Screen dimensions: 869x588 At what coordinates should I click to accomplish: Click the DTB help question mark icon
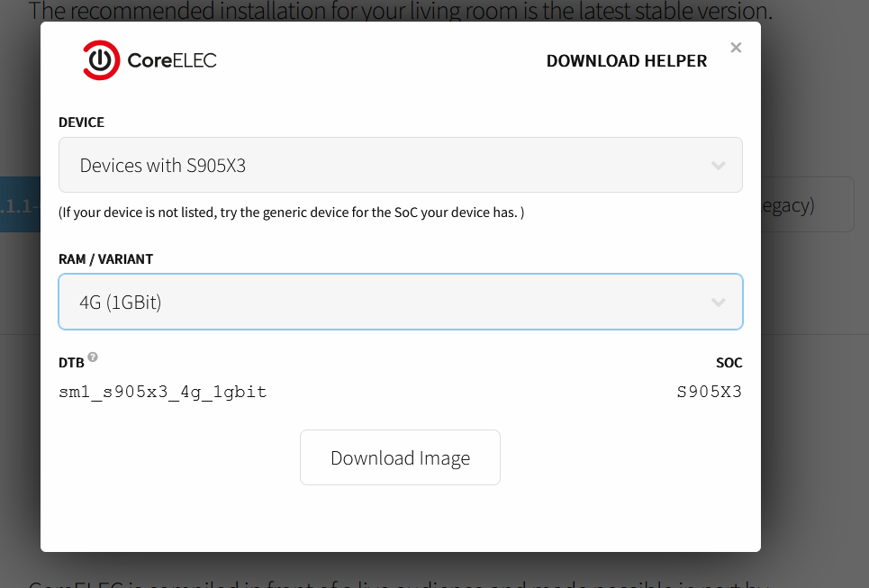pyautogui.click(x=93, y=357)
